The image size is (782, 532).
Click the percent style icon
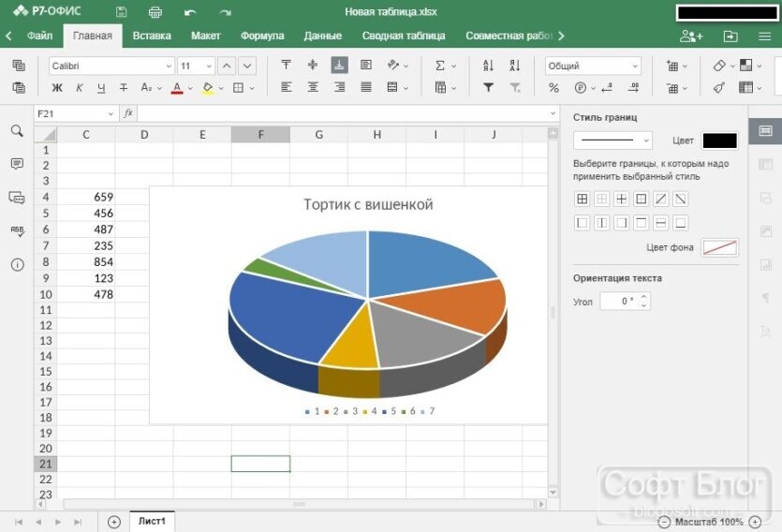click(x=553, y=88)
